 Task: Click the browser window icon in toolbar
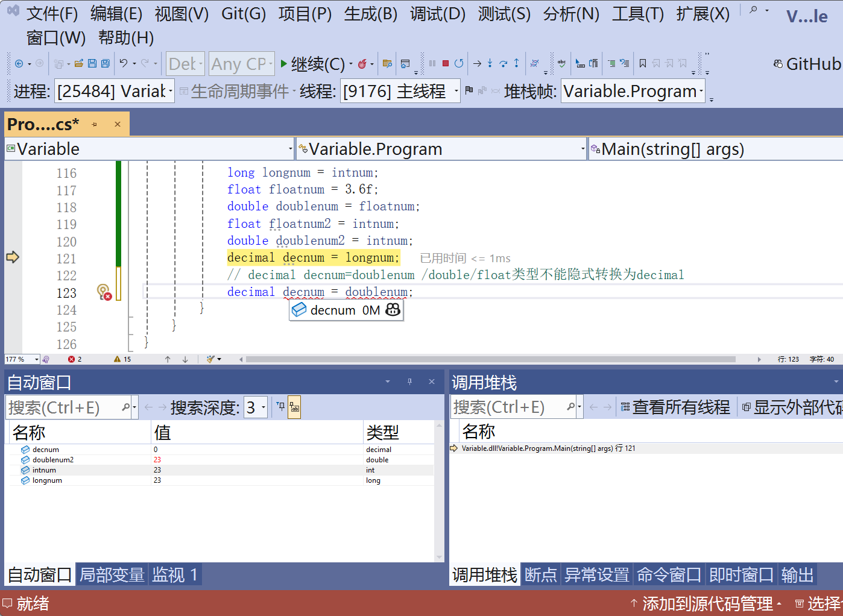tap(405, 63)
